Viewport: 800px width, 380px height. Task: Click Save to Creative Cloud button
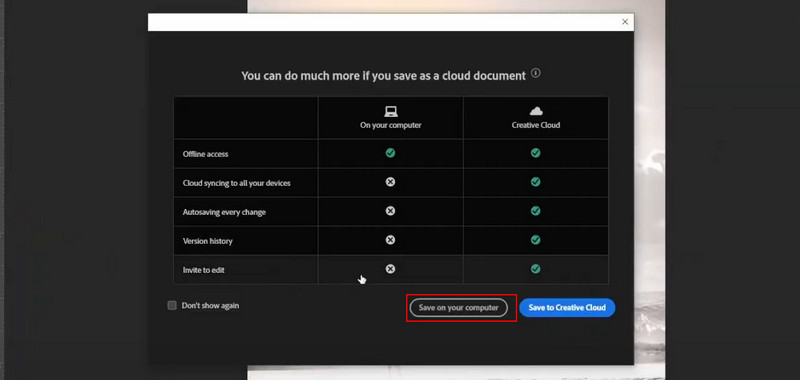567,308
